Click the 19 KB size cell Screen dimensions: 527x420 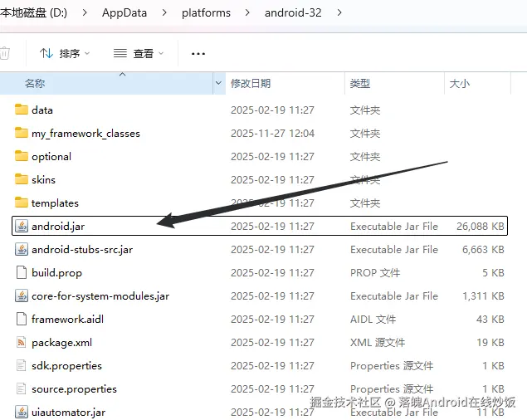(x=490, y=342)
